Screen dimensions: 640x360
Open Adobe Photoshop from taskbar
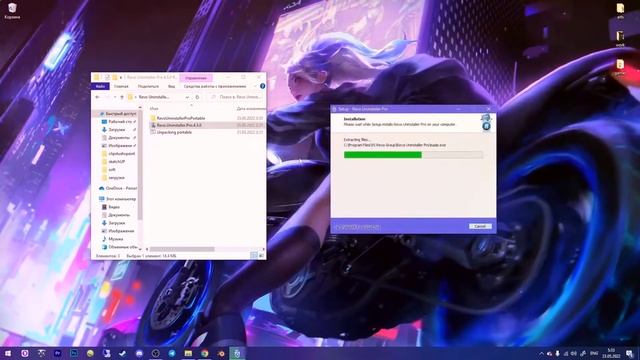[74, 353]
